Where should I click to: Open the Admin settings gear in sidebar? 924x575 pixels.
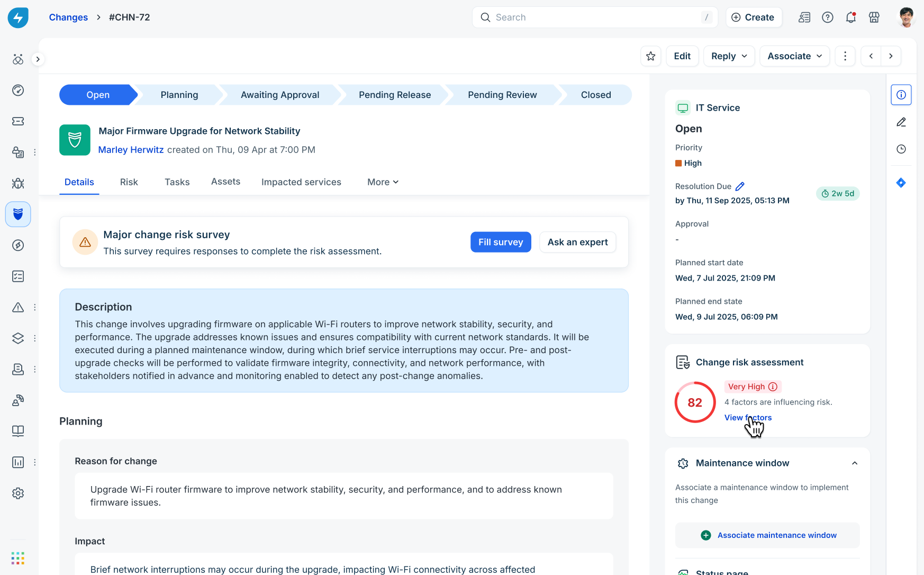(x=18, y=493)
